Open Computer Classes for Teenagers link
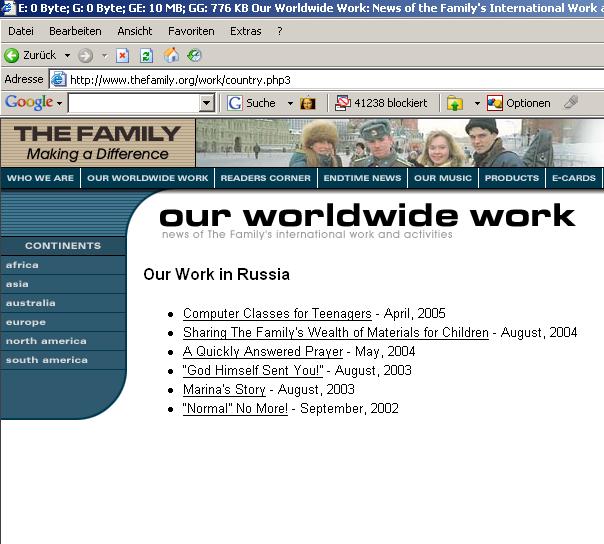Screen dimensions: 604x544 (x=277, y=314)
